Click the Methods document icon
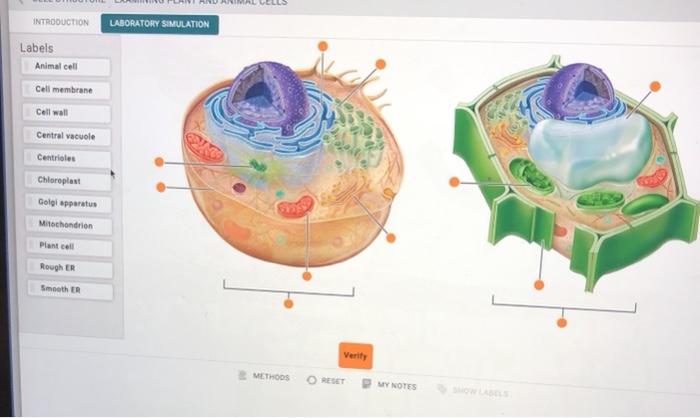Viewport: 700px width, 418px height. [x=242, y=375]
